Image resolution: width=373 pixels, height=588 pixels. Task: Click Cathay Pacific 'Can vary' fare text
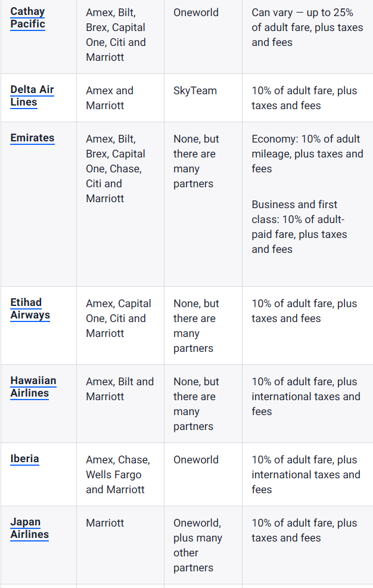click(x=307, y=27)
